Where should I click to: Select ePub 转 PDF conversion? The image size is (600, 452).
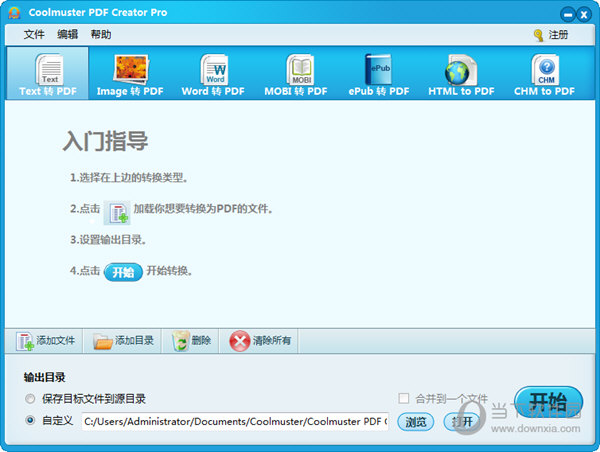pos(379,74)
